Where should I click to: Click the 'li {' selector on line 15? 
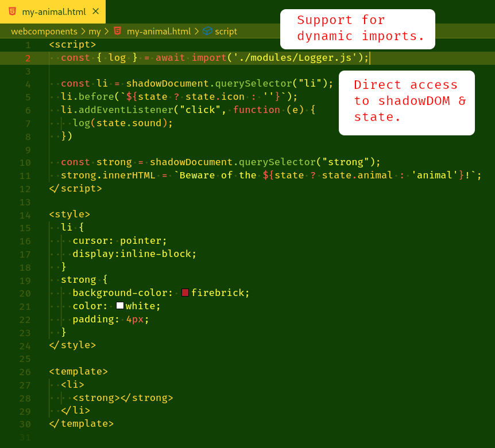pyautogui.click(x=72, y=227)
